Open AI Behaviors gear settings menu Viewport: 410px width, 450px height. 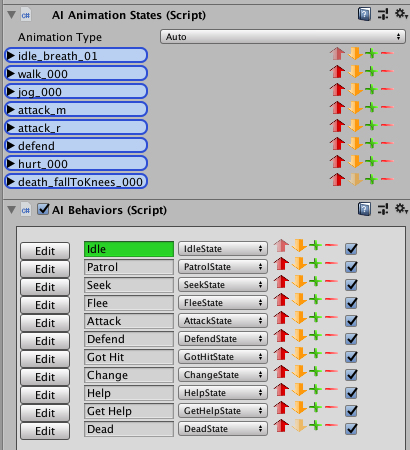pos(401,209)
